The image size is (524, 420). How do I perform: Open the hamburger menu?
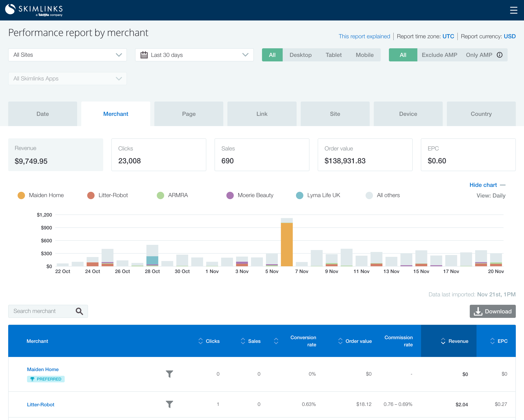[x=513, y=10]
